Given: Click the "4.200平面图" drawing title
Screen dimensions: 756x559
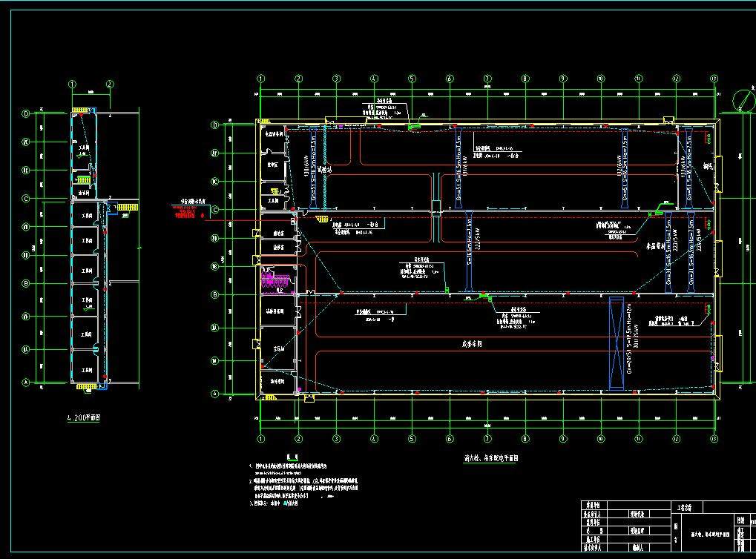Looking at the screenshot, I should point(83,418).
